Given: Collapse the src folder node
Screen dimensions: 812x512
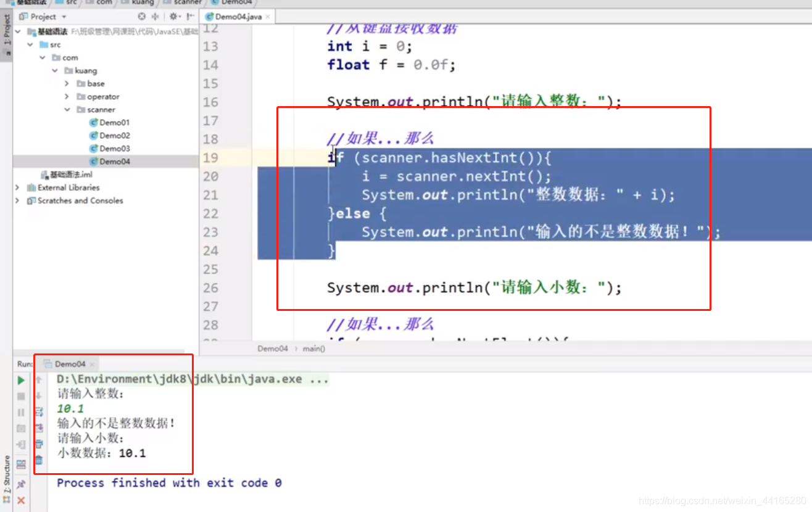Looking at the screenshot, I should pos(30,44).
